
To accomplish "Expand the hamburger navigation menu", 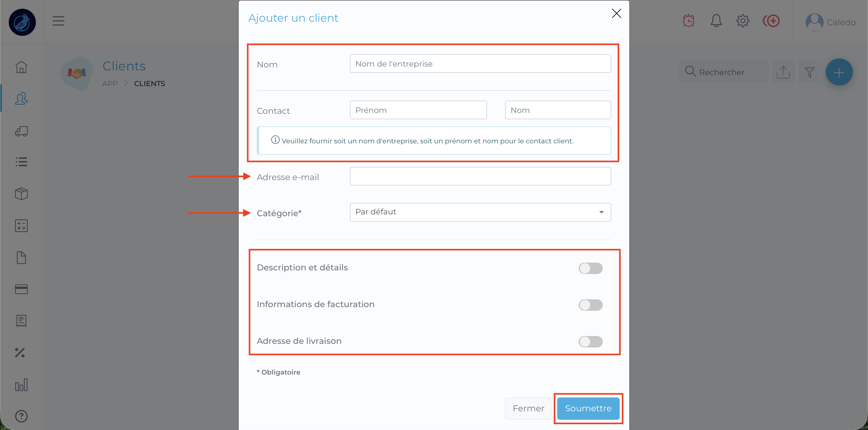I will (x=58, y=21).
